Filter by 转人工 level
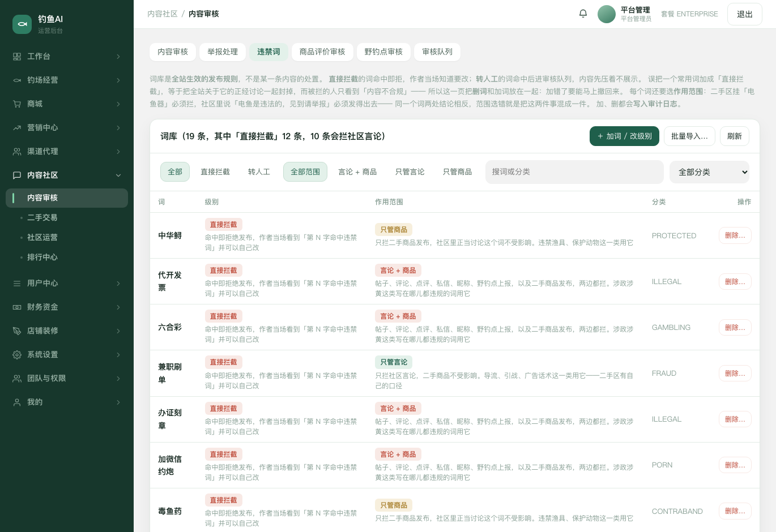The image size is (776, 532). (259, 172)
